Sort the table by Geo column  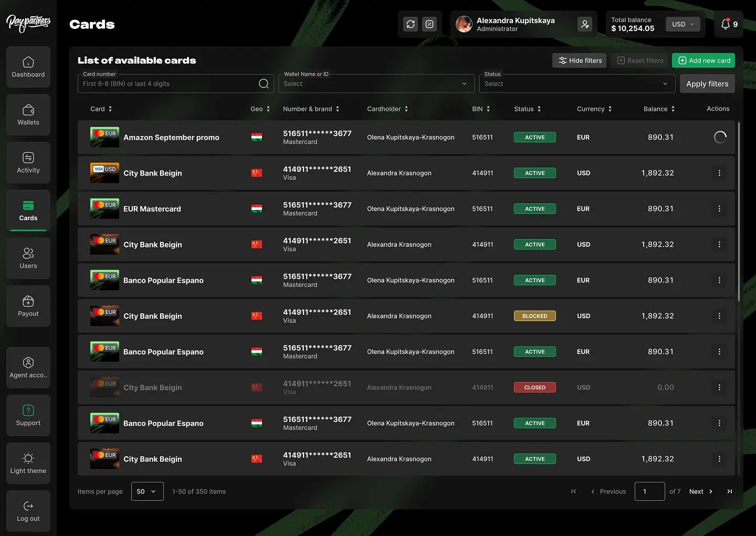tap(260, 109)
